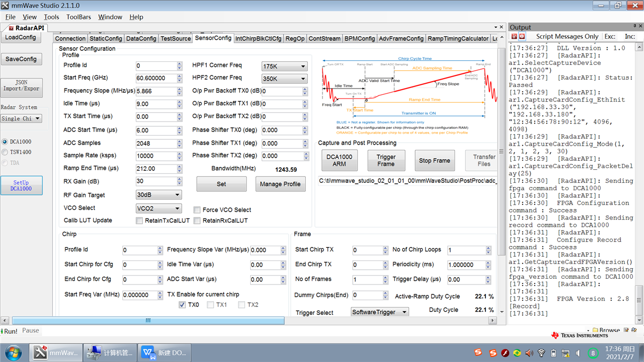Screen dimensions: 644x362
Task: Switch to the RampTimingCalculator tab
Action: tap(458, 38)
